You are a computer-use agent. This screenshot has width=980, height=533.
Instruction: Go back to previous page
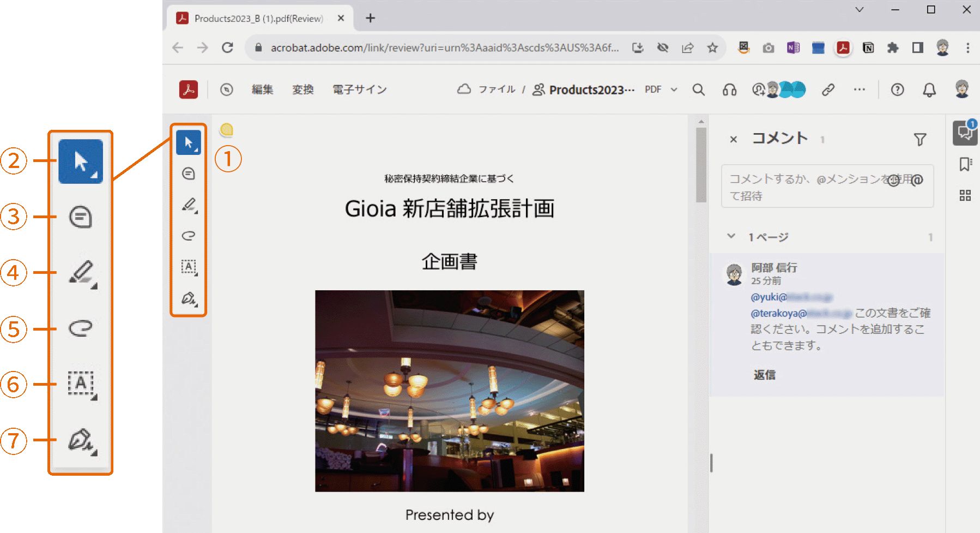pyautogui.click(x=177, y=48)
